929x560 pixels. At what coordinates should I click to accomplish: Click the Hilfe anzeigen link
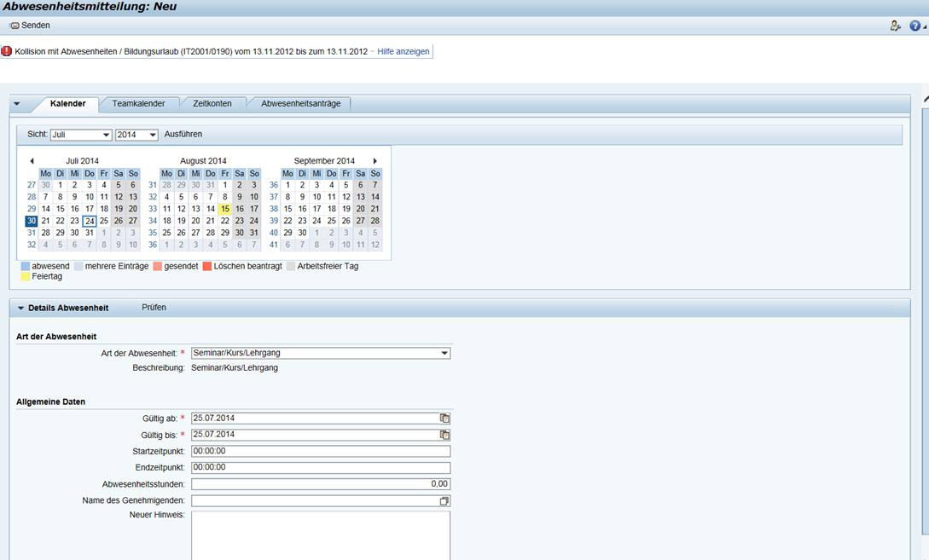coord(404,52)
